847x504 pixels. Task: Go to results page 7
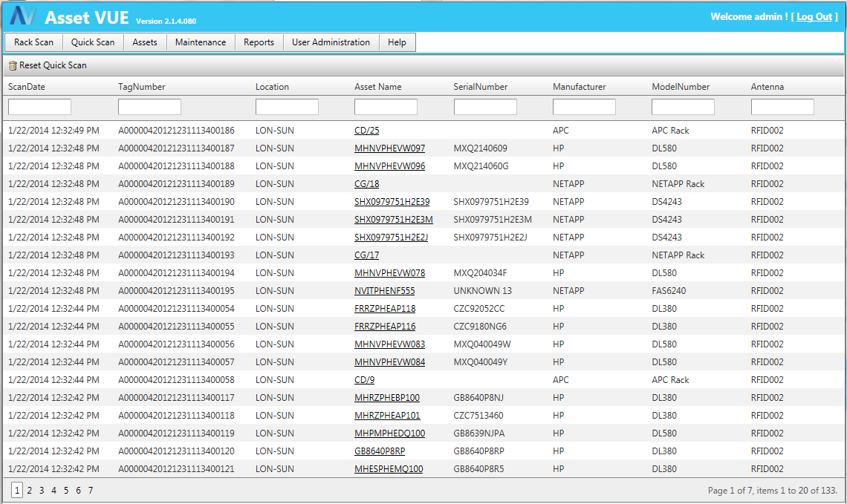coord(91,491)
